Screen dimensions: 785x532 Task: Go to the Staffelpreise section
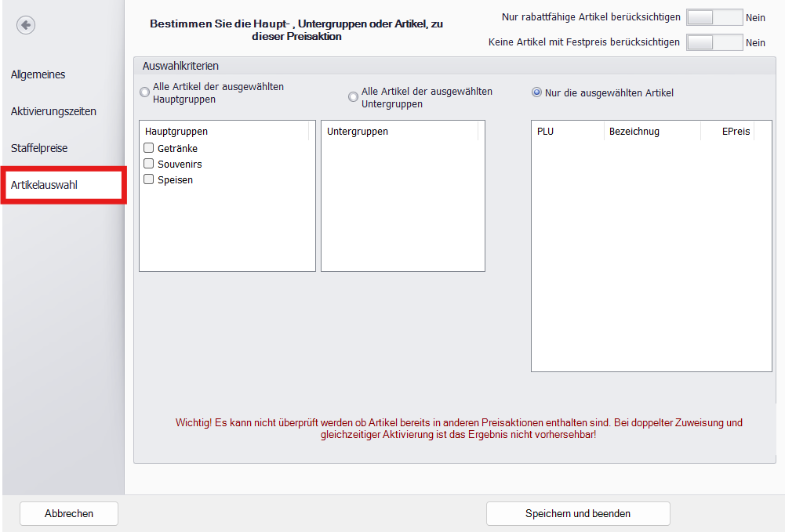(x=39, y=148)
